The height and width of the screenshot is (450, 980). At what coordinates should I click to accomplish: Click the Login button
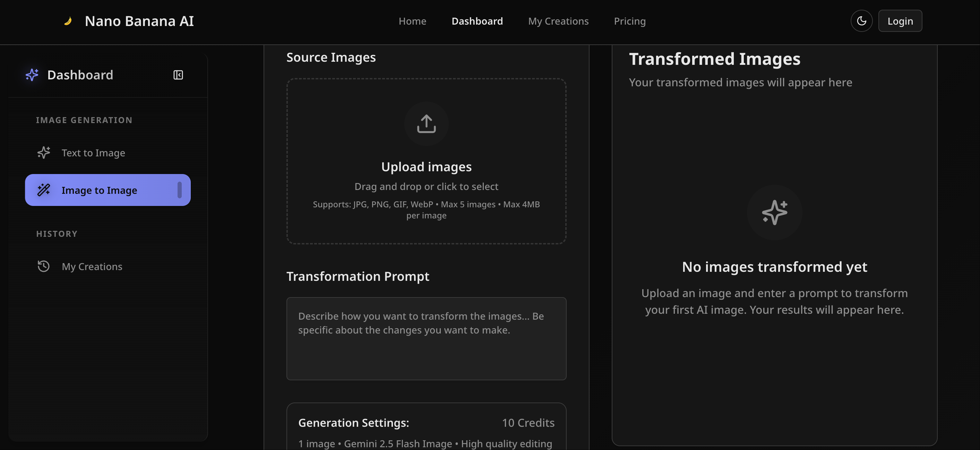point(900,21)
